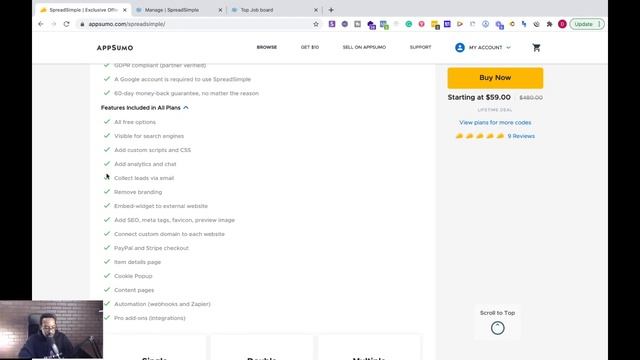Open the Get $10 menu item
This screenshot has height=360, width=640.
pos(310,47)
